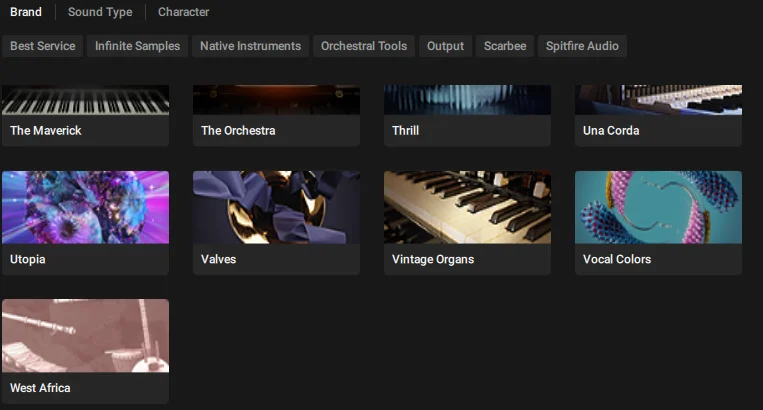Select the Native Instruments brand tag
Screen dimensions: 763x410
click(250, 46)
